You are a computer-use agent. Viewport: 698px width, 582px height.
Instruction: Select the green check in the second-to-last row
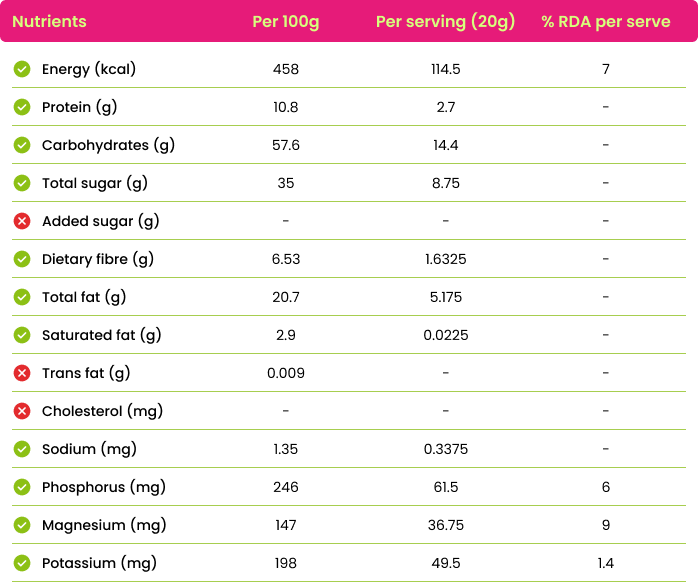(x=22, y=525)
